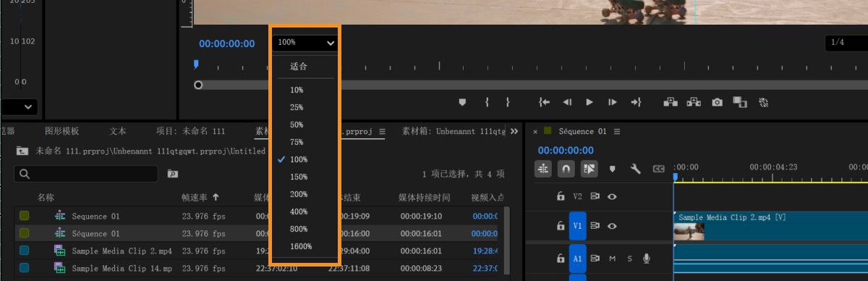This screenshot has width=868, height=281.
Task: Click the Extract button icon
Action: point(694,102)
